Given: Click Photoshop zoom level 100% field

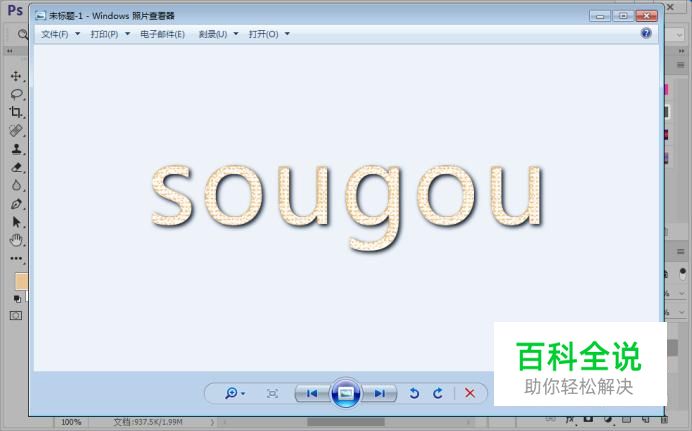Looking at the screenshot, I should click(71, 422).
